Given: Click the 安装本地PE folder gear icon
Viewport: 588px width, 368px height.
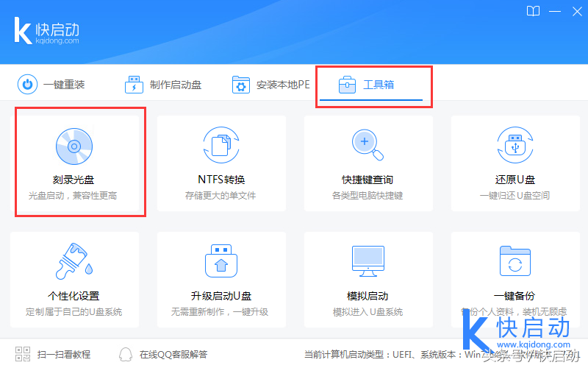Looking at the screenshot, I should [x=241, y=85].
